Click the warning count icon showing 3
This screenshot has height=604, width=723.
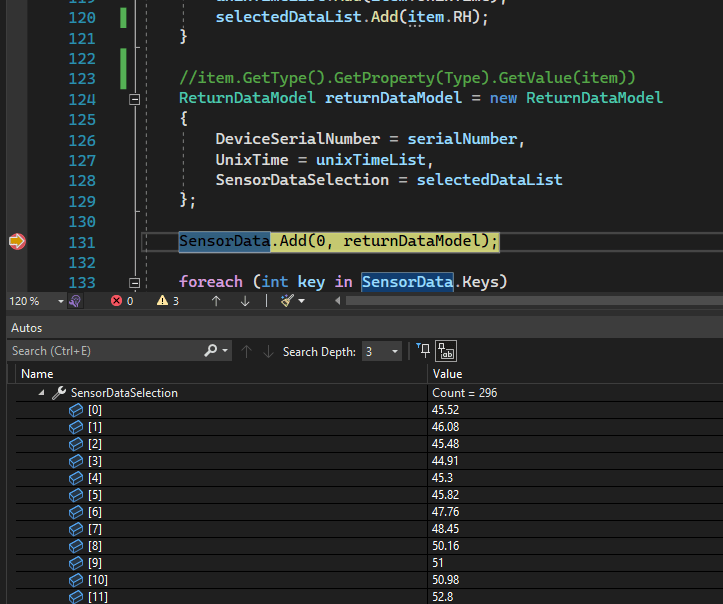tap(162, 301)
